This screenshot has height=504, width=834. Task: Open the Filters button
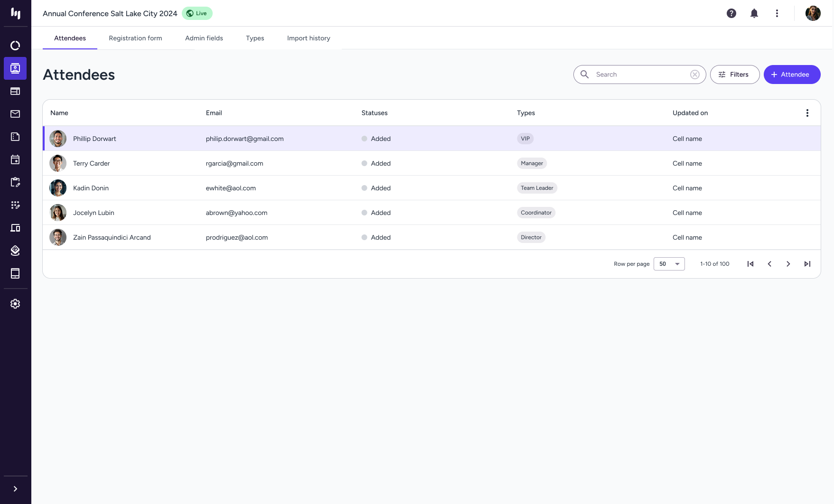[735, 75]
